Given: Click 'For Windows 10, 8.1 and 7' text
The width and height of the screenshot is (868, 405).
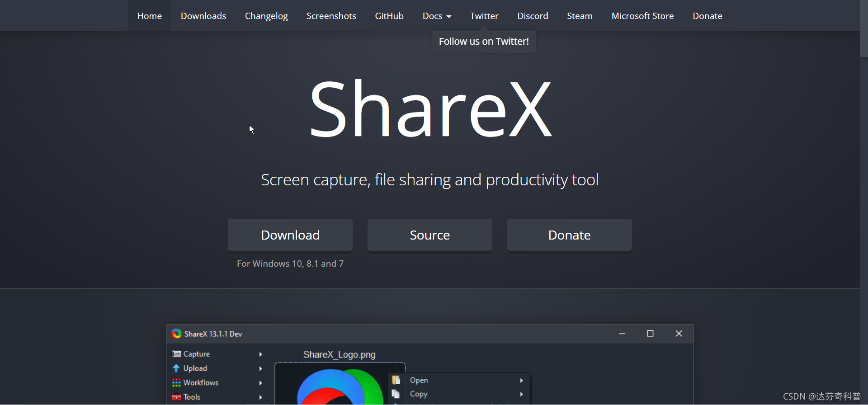Looking at the screenshot, I should click(x=290, y=264).
